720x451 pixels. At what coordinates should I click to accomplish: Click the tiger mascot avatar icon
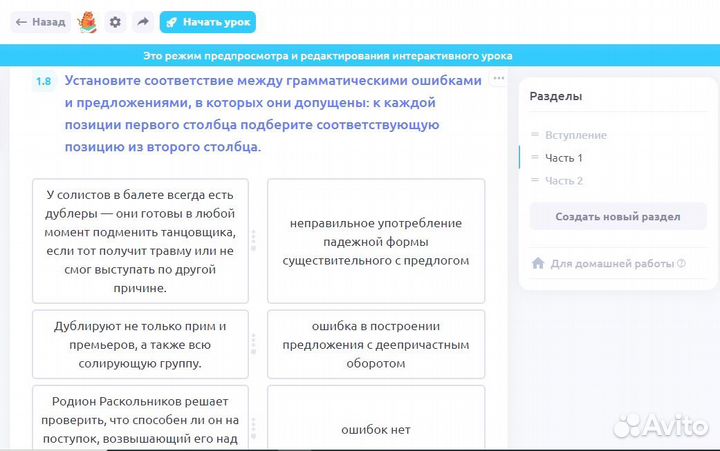click(87, 22)
